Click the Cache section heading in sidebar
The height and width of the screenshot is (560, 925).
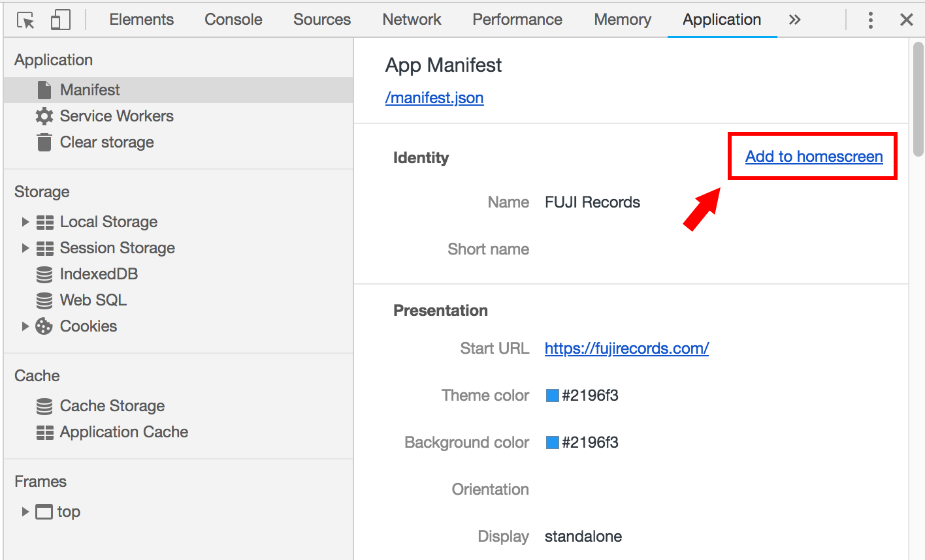37,376
